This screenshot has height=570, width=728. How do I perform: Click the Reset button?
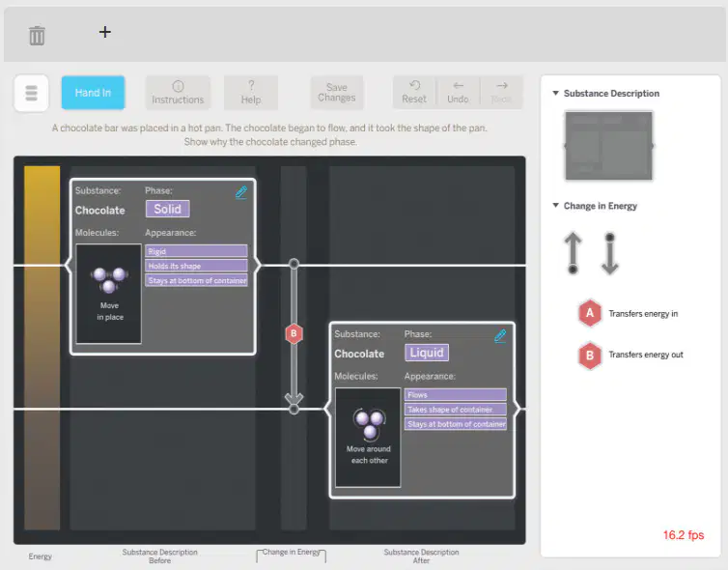[x=414, y=93]
